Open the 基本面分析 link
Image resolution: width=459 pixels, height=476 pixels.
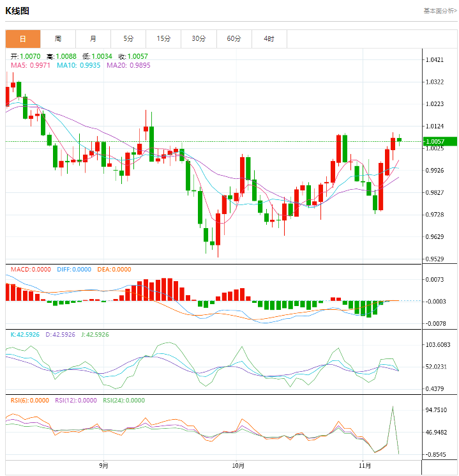coord(440,11)
